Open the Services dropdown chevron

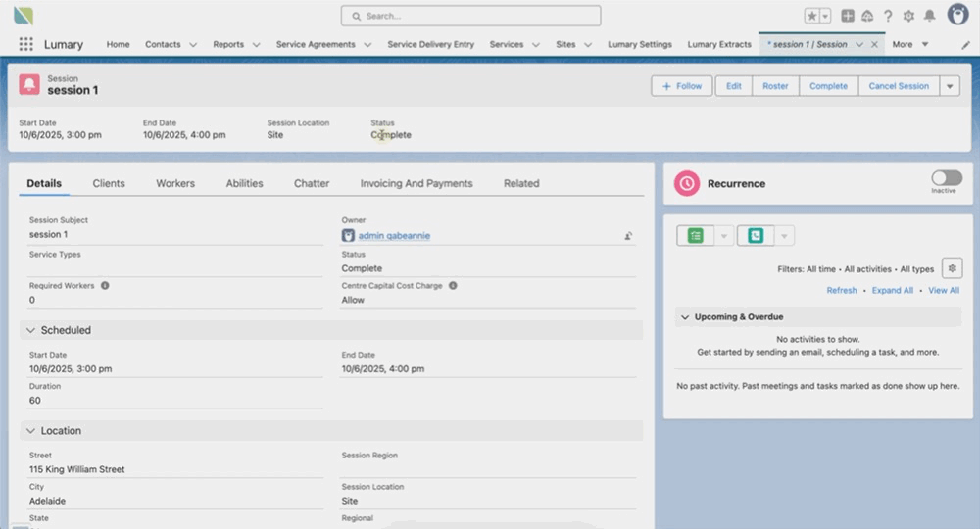coord(536,45)
